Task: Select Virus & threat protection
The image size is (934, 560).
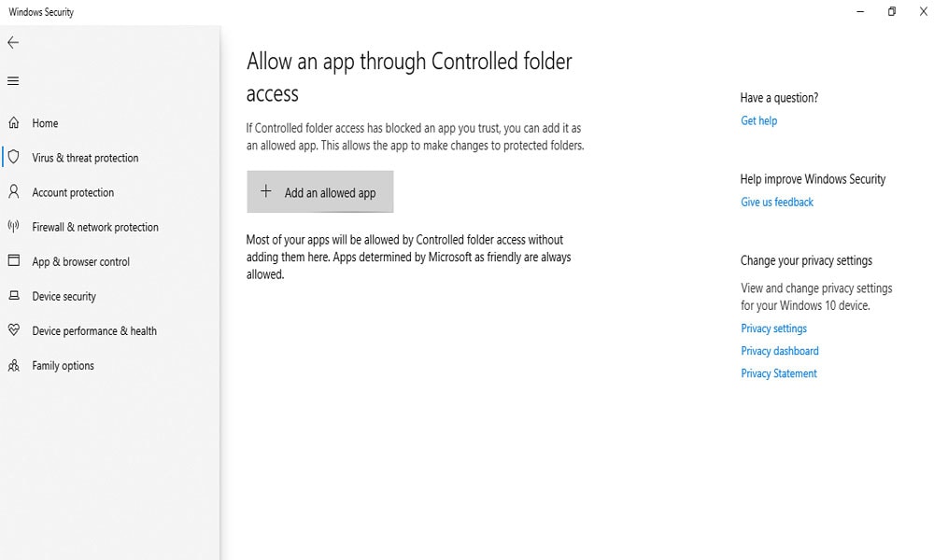Action: pos(110,158)
